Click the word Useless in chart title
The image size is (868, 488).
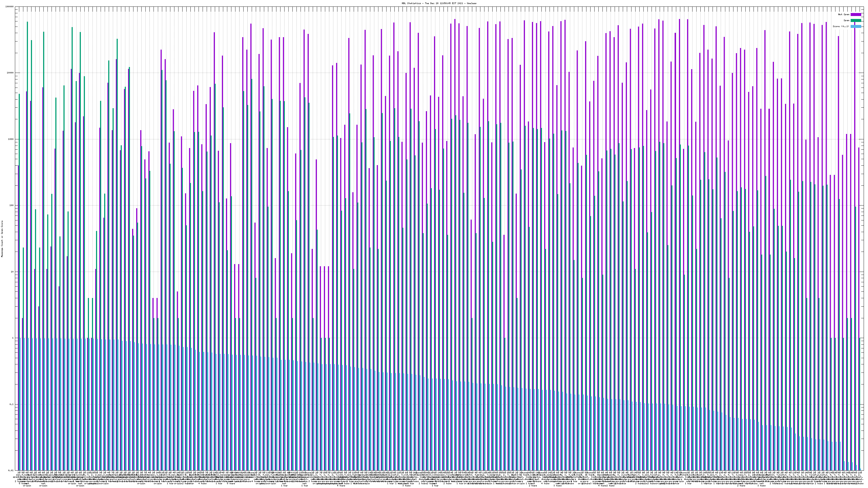pyautogui.click(x=472, y=3)
